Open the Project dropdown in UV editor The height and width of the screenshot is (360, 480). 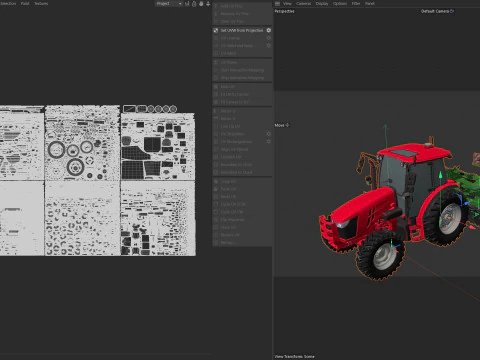coord(169,4)
